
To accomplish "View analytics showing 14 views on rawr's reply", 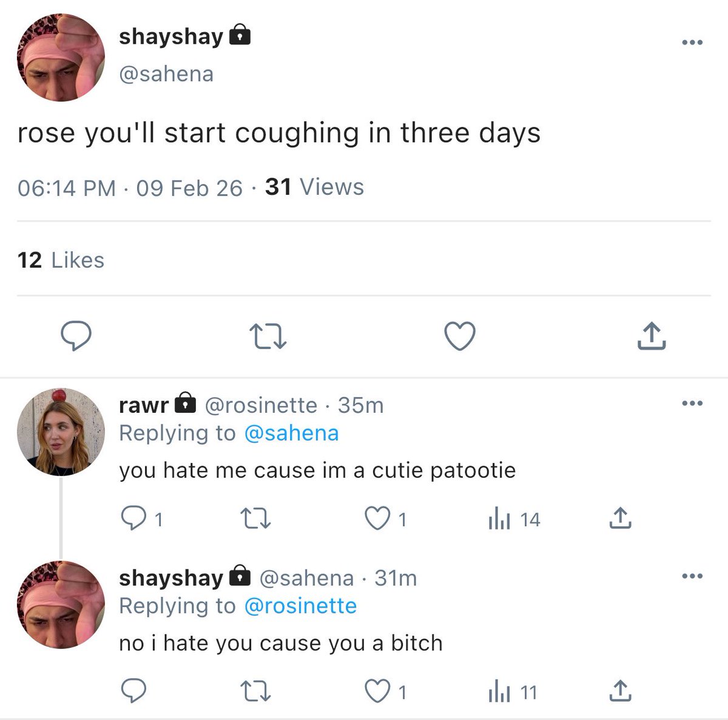I will click(x=514, y=519).
